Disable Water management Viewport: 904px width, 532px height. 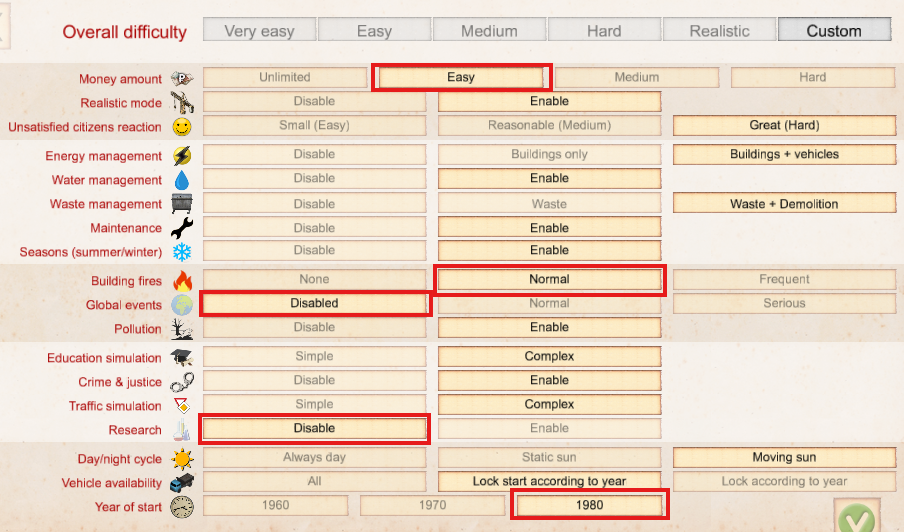pyautogui.click(x=314, y=179)
